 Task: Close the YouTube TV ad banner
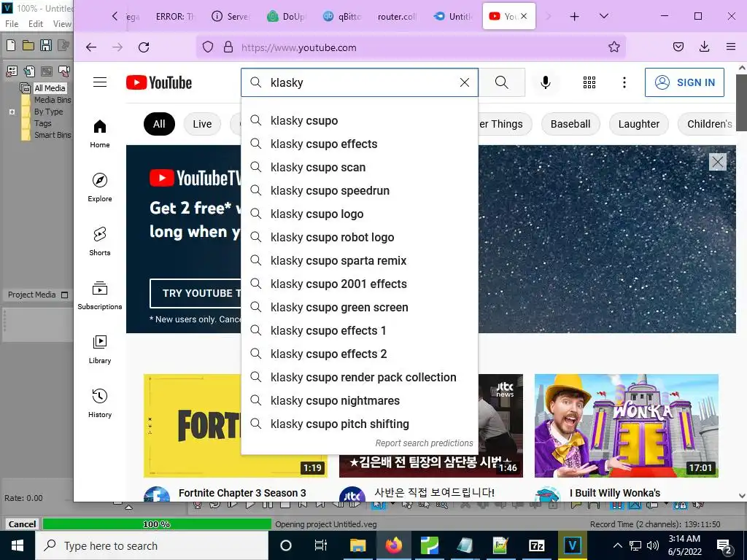coord(718,162)
